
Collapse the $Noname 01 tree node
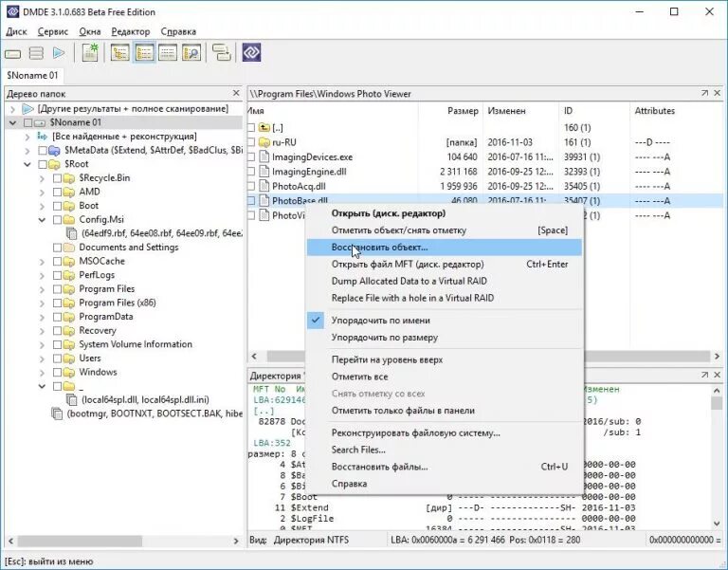(13, 122)
